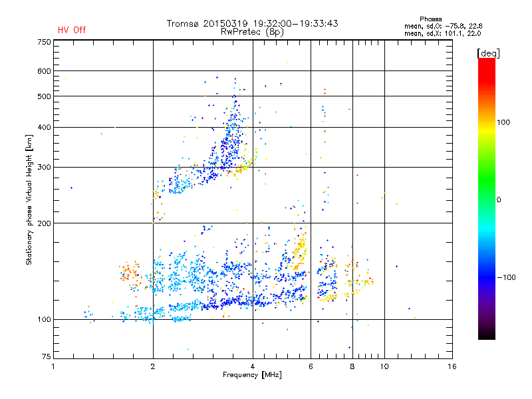Click the '[deg]' colorbar unit label
This screenshot has height=399, width=532.
pyautogui.click(x=488, y=53)
